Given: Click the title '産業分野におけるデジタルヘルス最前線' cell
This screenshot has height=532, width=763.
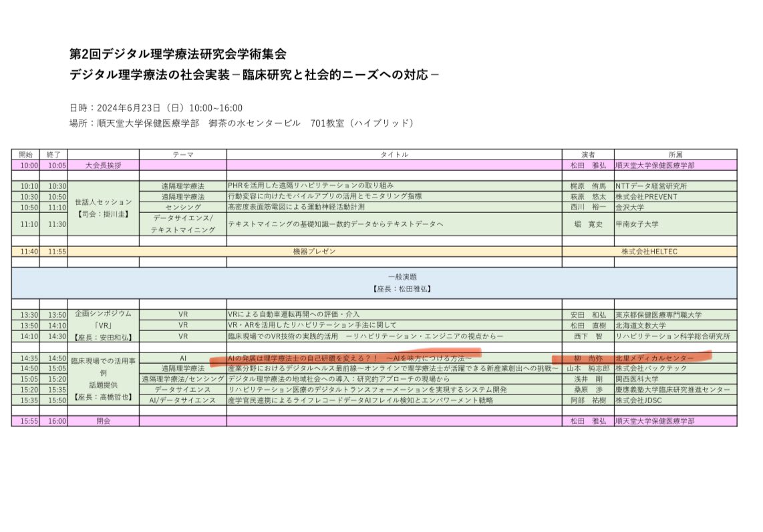Looking at the screenshot, I should tap(393, 368).
